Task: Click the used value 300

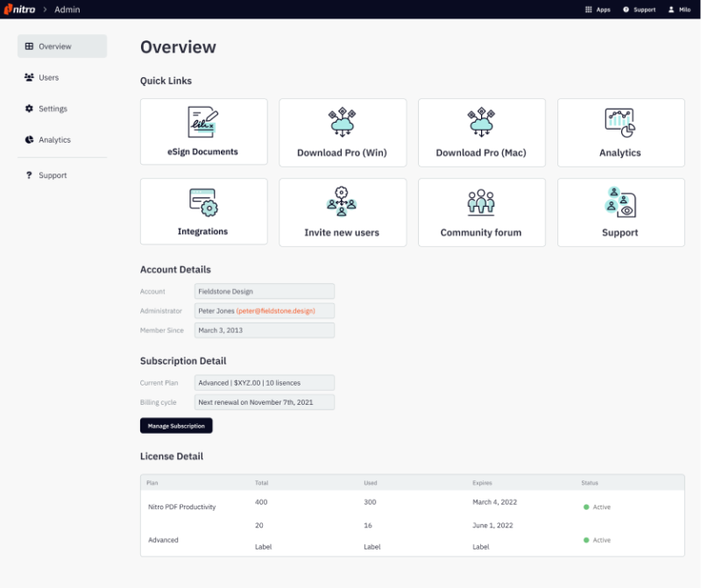Action: coord(370,502)
